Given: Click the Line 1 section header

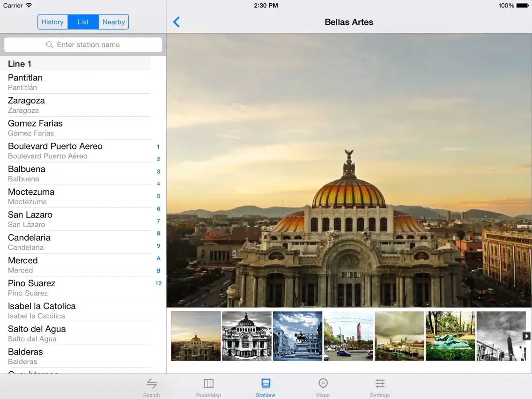Looking at the screenshot, I should point(75,64).
